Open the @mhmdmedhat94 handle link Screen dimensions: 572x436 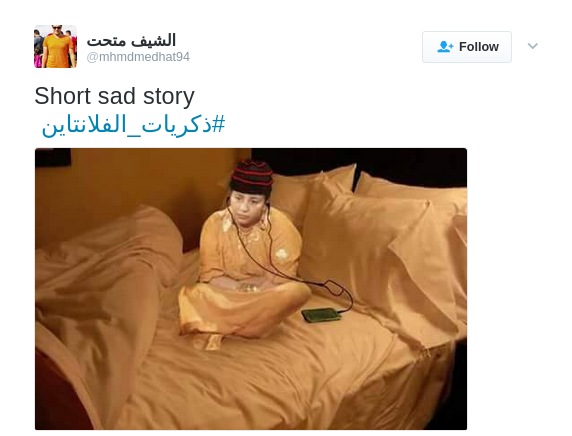(138, 57)
